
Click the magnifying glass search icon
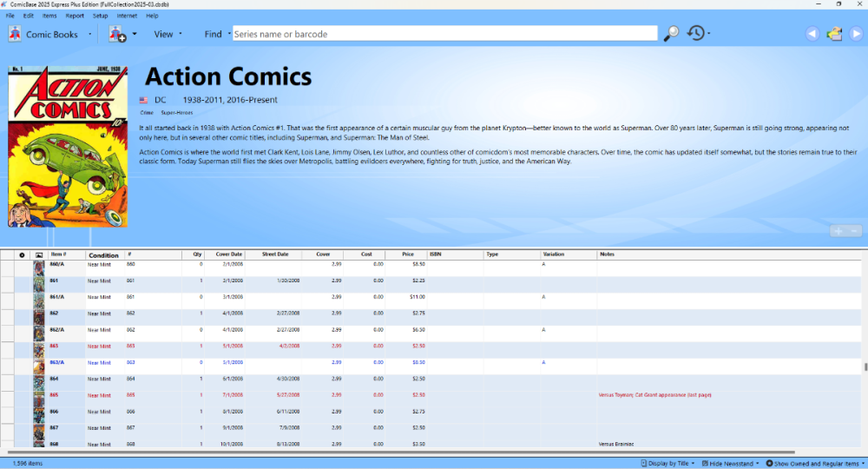671,34
